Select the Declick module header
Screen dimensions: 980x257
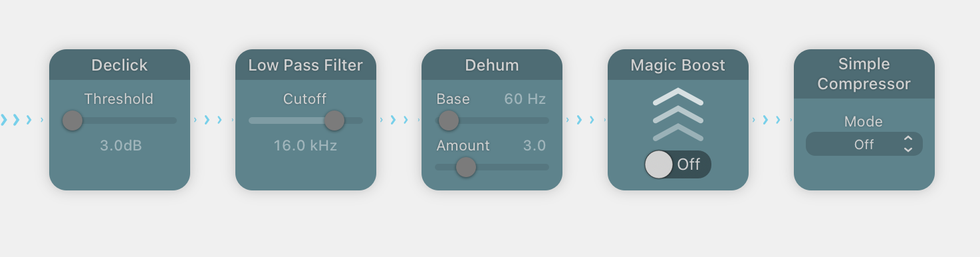click(x=120, y=65)
